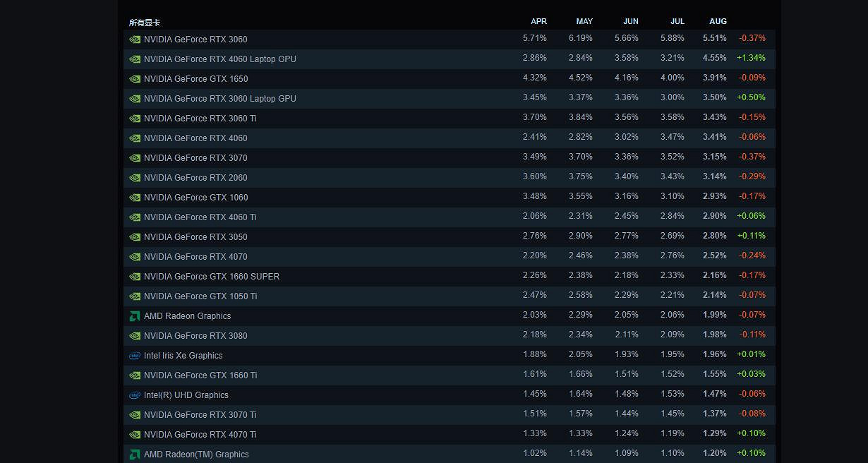The image size is (868, 463).
Task: Open the NVIDIA GeForce RTX 4060 Laptop GPU entry
Action: (x=219, y=59)
